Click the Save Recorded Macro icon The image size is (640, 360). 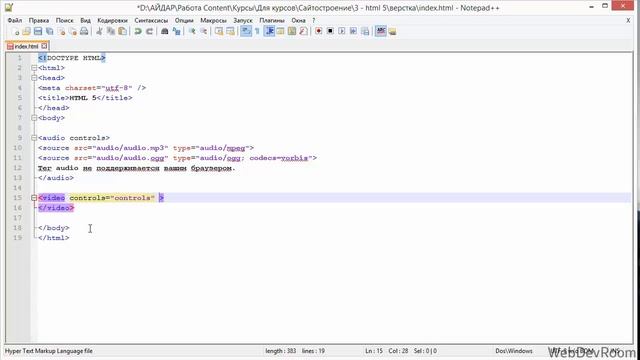pyautogui.click(x=365, y=31)
